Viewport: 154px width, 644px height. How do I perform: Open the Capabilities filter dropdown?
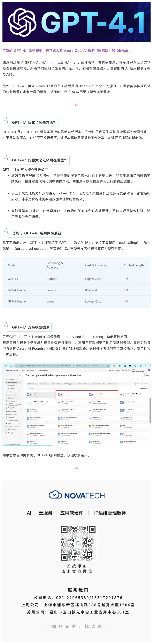click(57, 384)
